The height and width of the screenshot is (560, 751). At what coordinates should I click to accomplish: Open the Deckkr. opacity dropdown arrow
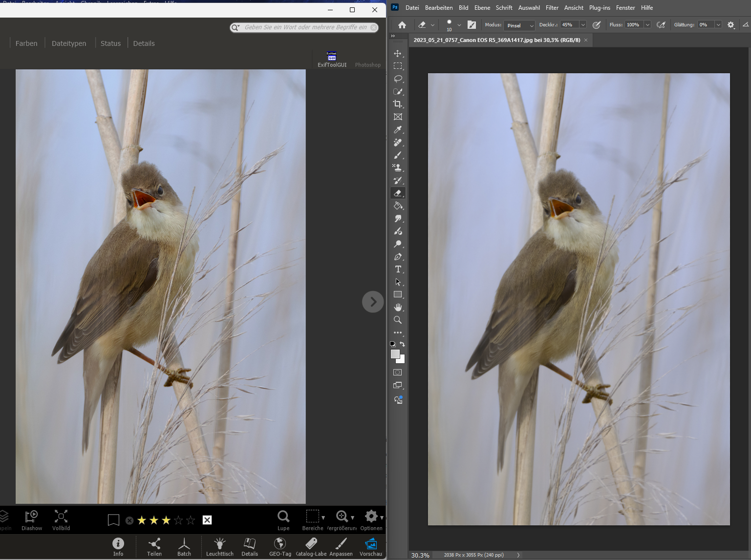[x=583, y=25]
